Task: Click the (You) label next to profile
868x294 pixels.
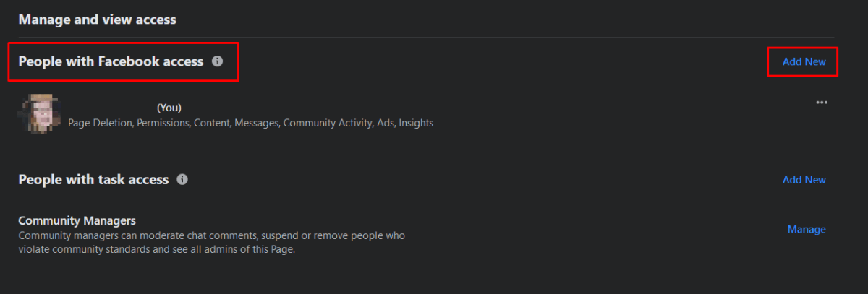Action: [169, 108]
